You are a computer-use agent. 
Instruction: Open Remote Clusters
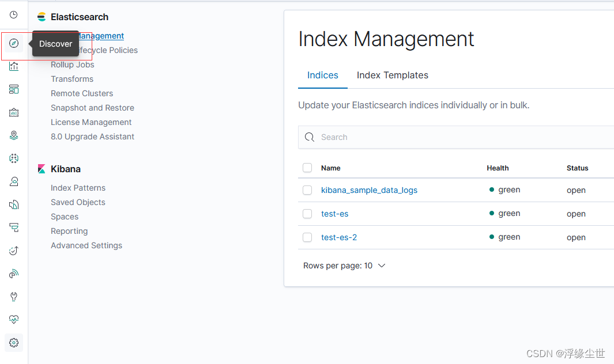tap(82, 93)
